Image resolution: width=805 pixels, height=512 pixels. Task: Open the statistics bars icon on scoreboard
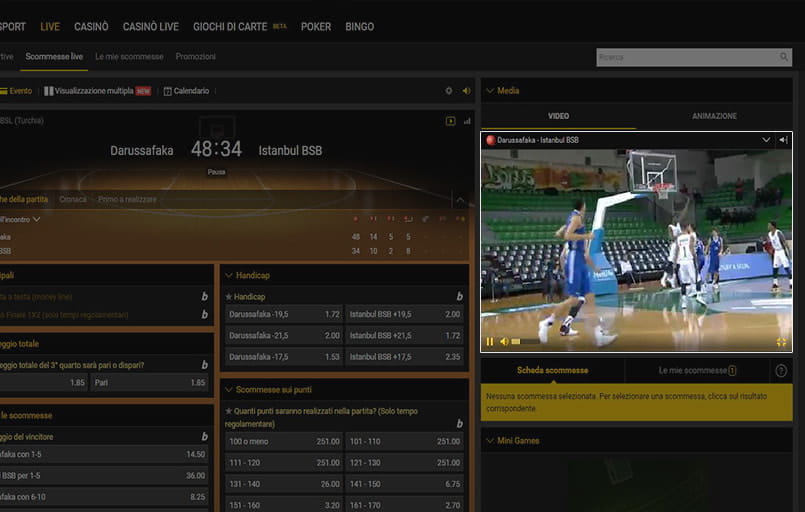click(x=467, y=121)
